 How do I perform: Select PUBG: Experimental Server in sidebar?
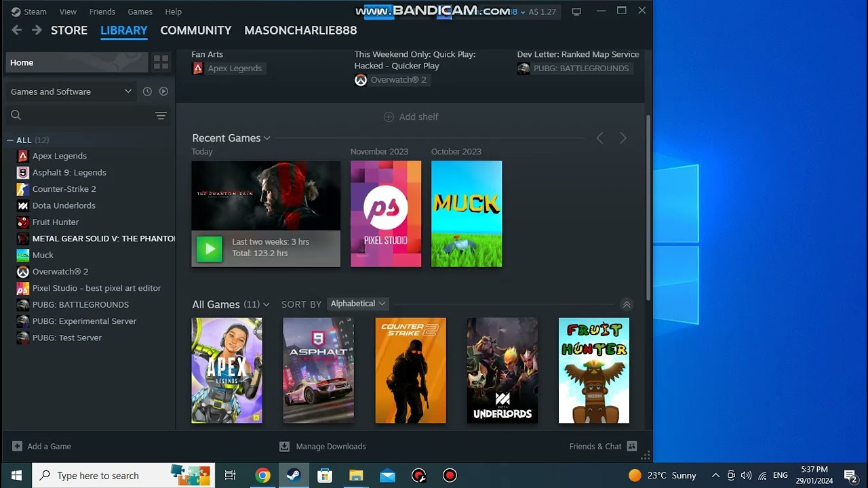84,321
